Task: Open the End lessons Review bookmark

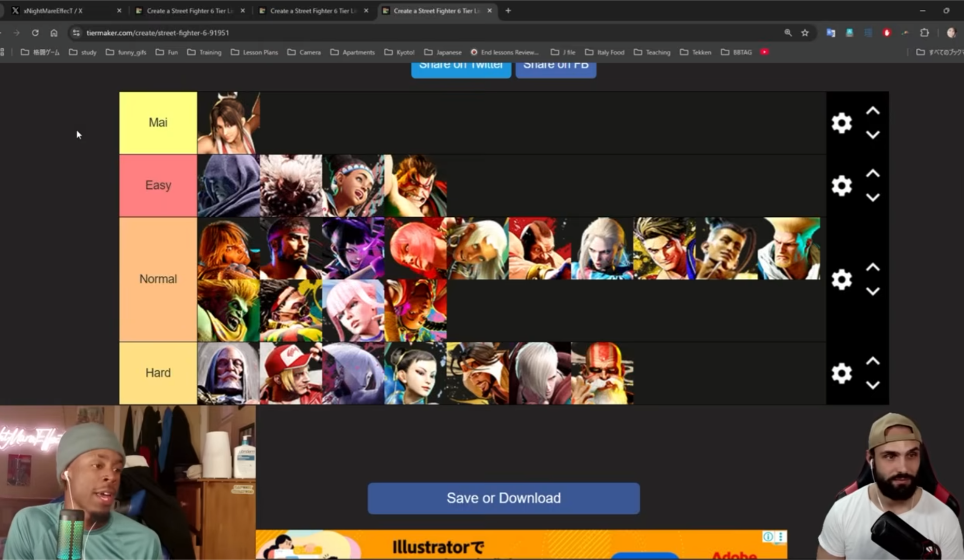Action: [x=505, y=52]
